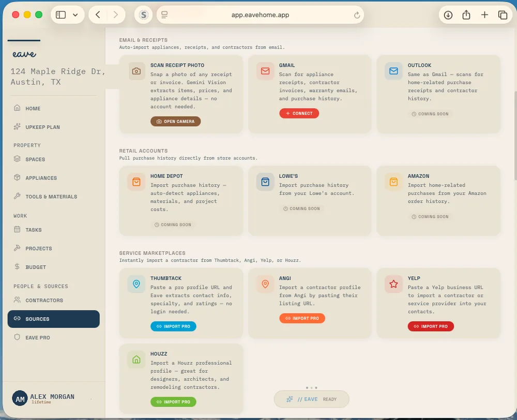Open a new tab with plus icon

pyautogui.click(x=484, y=14)
